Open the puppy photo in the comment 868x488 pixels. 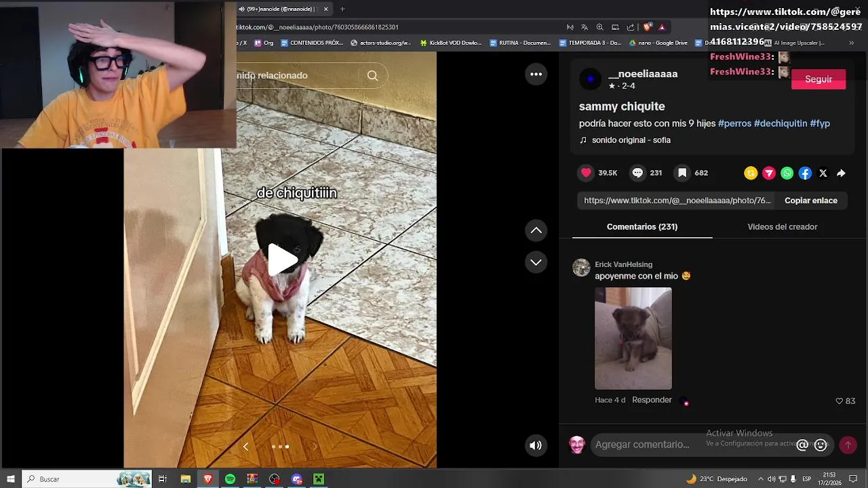click(633, 338)
